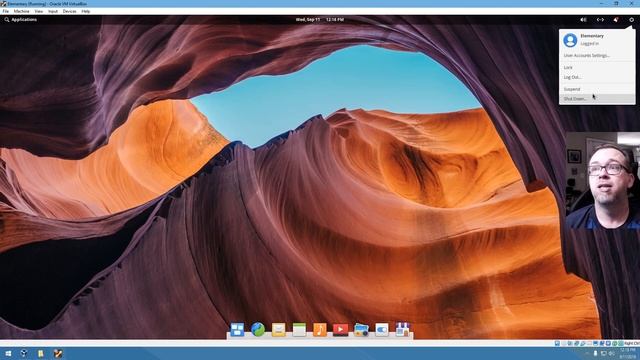Open the Photos app in the dock
This screenshot has width=640, height=360.
361,330
